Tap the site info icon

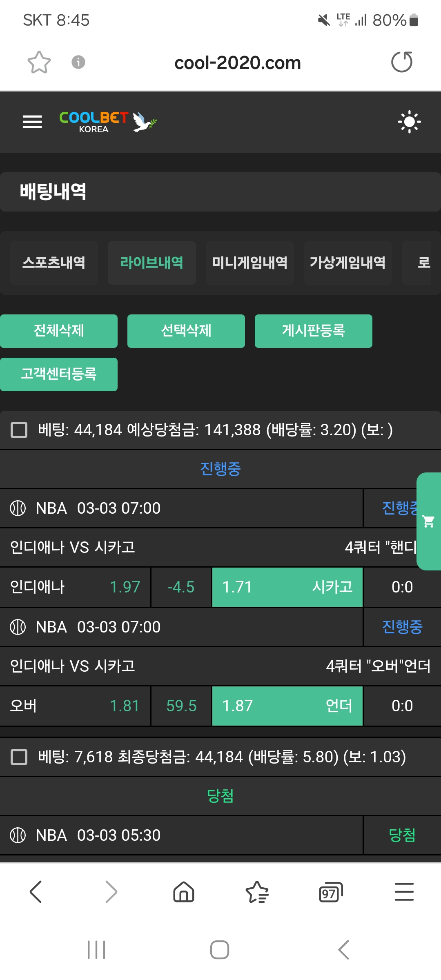tap(78, 62)
